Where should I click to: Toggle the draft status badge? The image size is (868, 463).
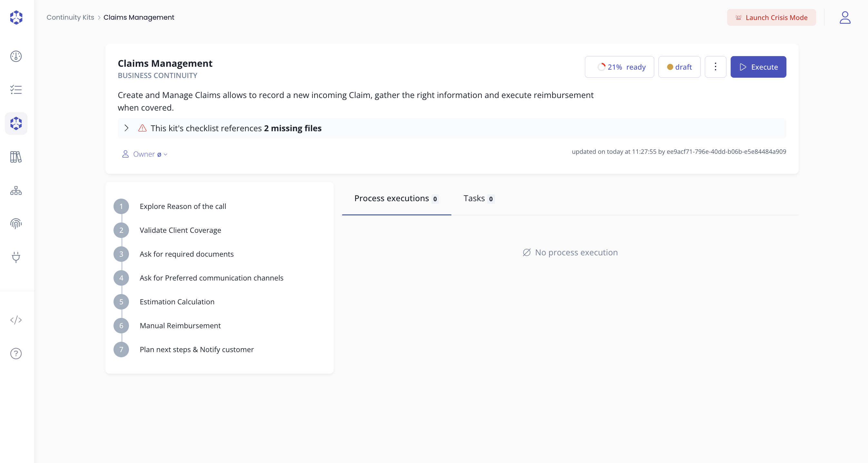679,67
